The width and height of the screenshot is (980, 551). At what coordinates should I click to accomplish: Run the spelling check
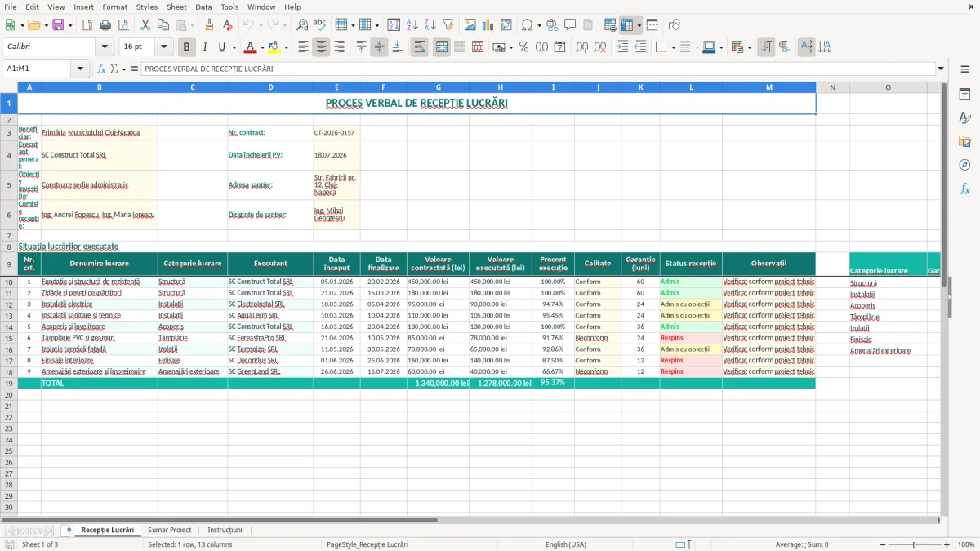(320, 25)
